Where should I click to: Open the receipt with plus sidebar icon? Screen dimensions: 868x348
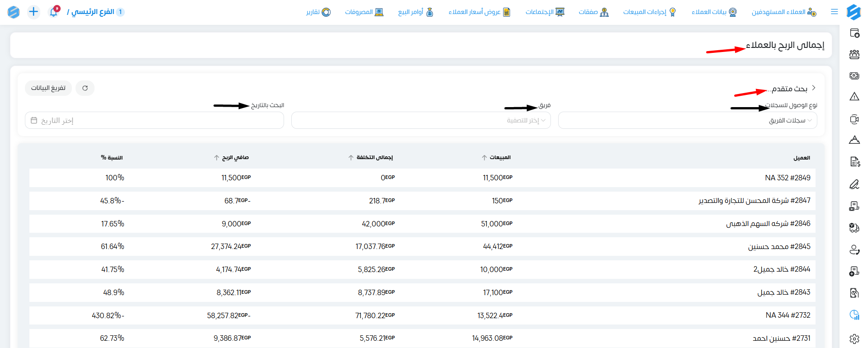tap(854, 271)
